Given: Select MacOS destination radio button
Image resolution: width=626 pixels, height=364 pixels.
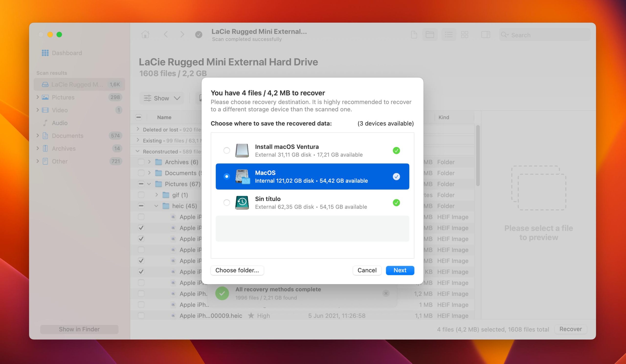Looking at the screenshot, I should click(x=226, y=176).
